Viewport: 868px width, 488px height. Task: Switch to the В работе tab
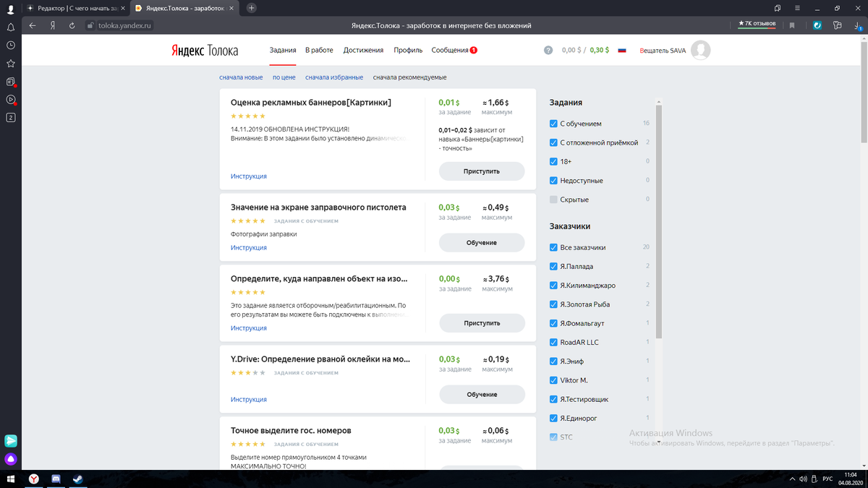pyautogui.click(x=319, y=51)
